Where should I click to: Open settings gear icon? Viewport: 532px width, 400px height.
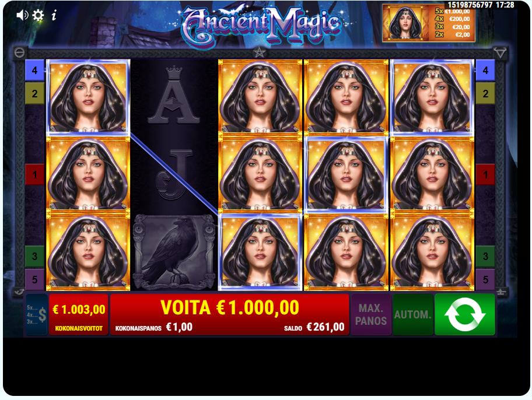[x=38, y=15]
